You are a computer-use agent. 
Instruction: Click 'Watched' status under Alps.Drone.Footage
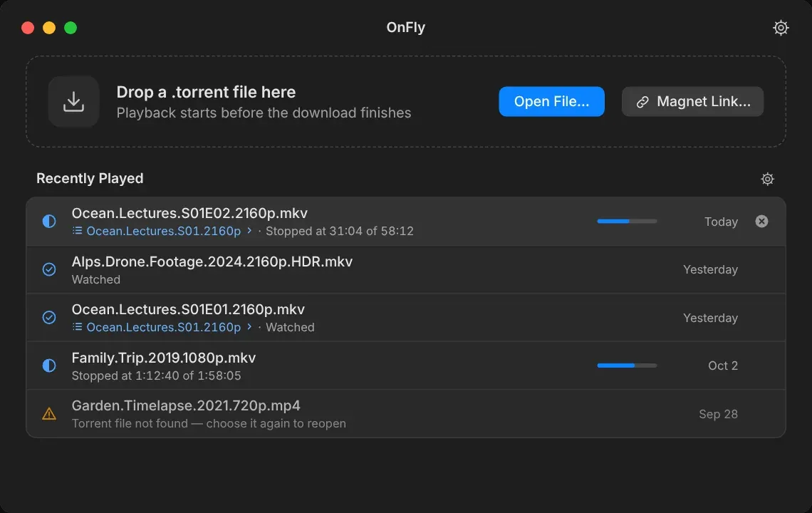tap(96, 279)
